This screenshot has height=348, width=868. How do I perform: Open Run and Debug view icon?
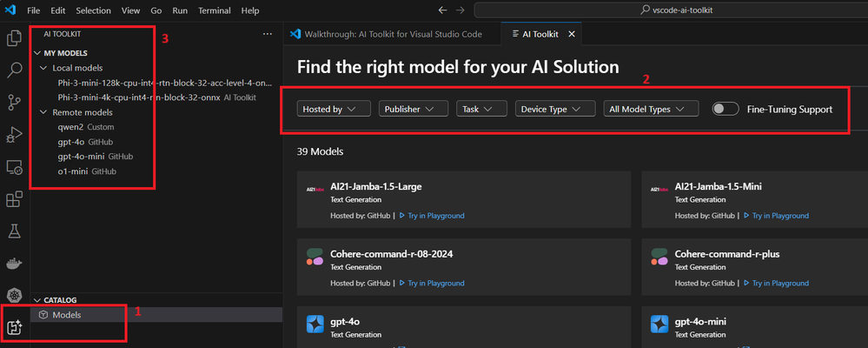tap(15, 135)
